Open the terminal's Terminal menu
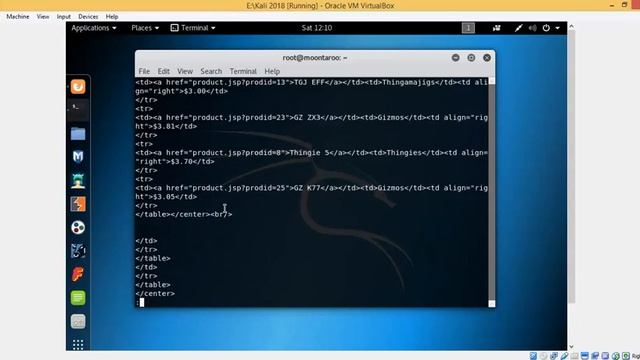 (x=243, y=71)
